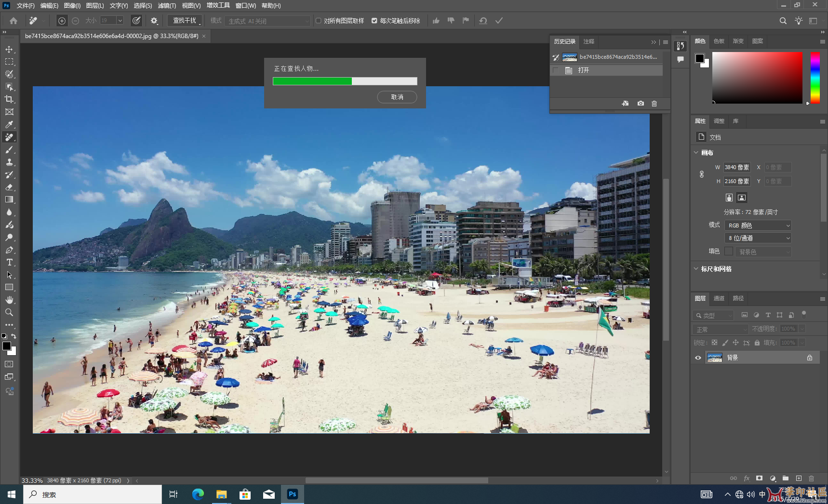Switch to the 通道 tab

[x=719, y=298]
